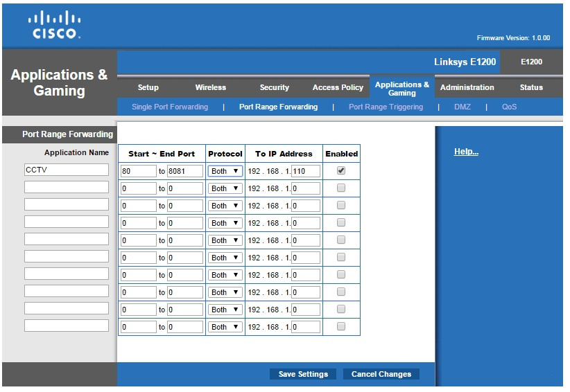This screenshot has height=392, width=570.
Task: Click the second row IP last-octet field
Action: click(x=306, y=188)
